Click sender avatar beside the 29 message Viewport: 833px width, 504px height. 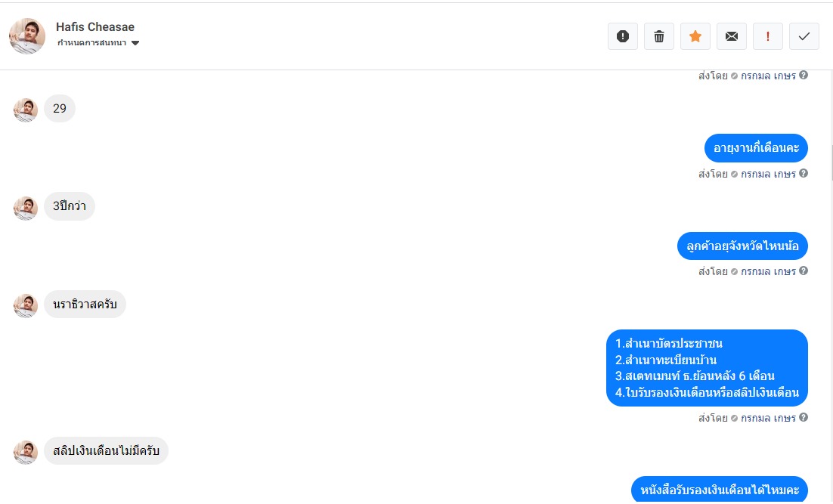pos(26,110)
